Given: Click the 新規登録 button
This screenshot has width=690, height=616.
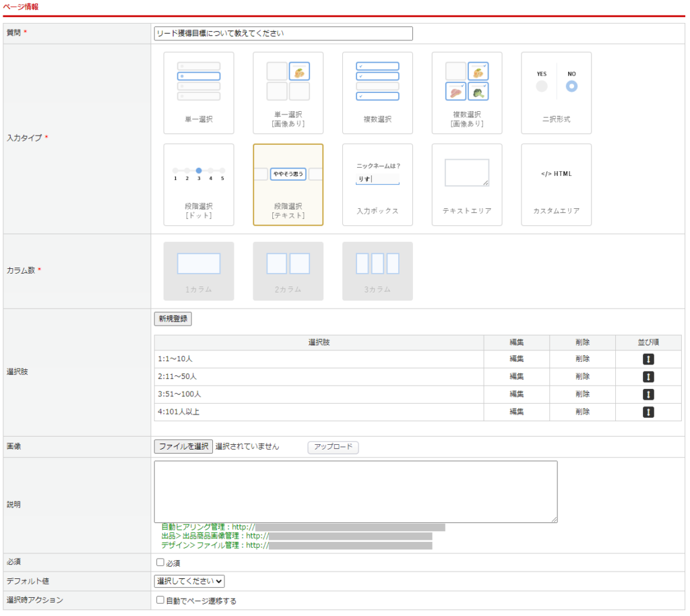Looking at the screenshot, I should [x=173, y=319].
